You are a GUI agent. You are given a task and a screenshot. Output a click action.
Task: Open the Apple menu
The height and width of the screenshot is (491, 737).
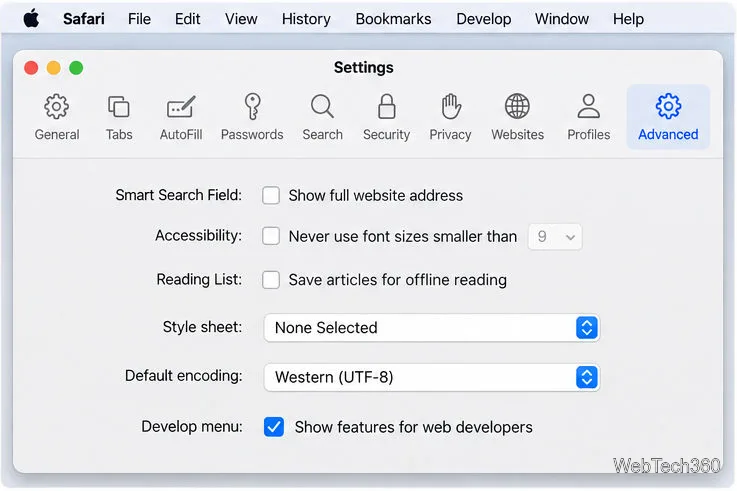(31, 19)
